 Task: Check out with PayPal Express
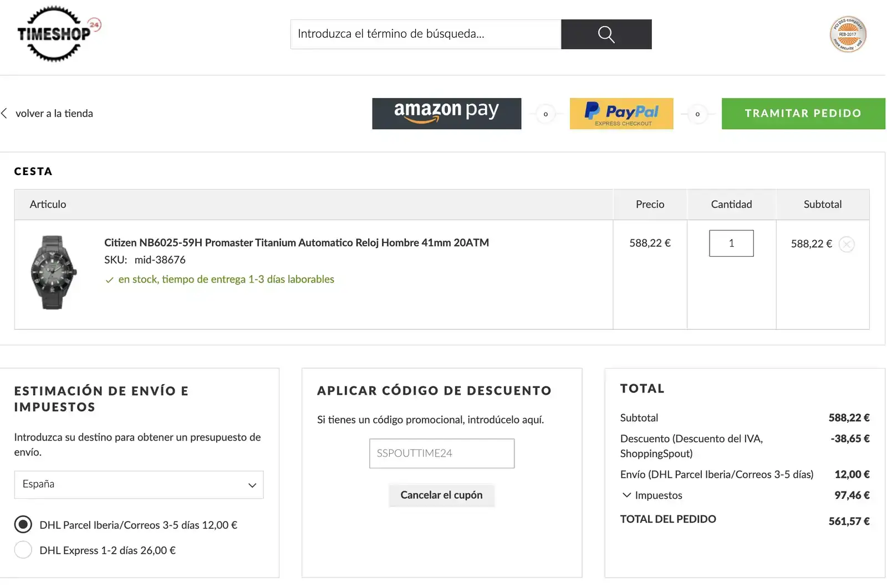(x=621, y=114)
